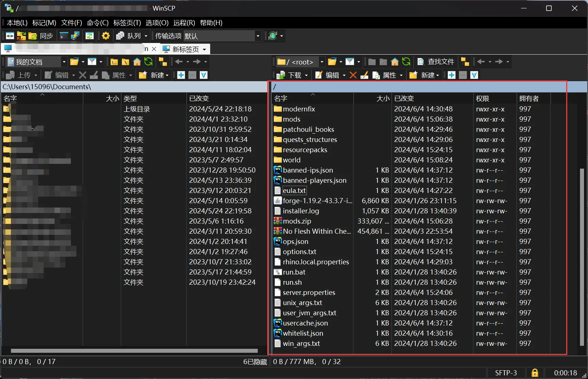Open the 文件(F) menu

pyautogui.click(x=72, y=23)
